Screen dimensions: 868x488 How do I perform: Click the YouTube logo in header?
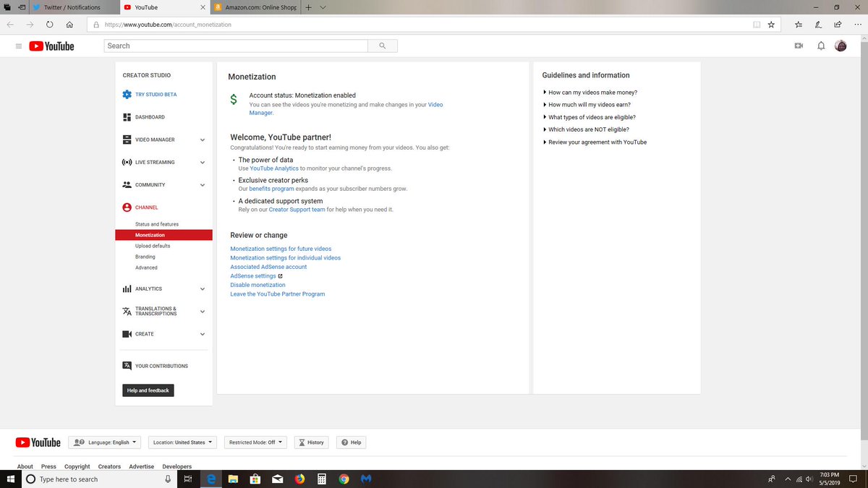click(x=51, y=46)
